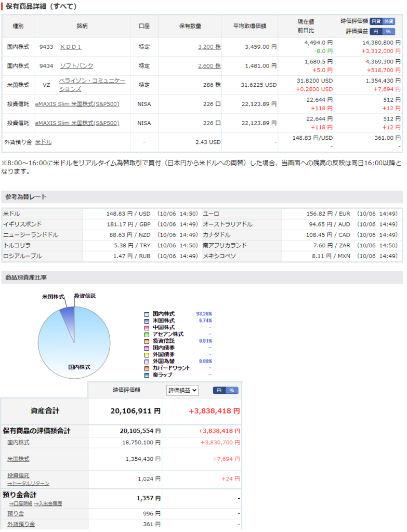Viewport: 407px width, 532px height.
Task: Open the KDDI stock link
Action: [x=71, y=47]
